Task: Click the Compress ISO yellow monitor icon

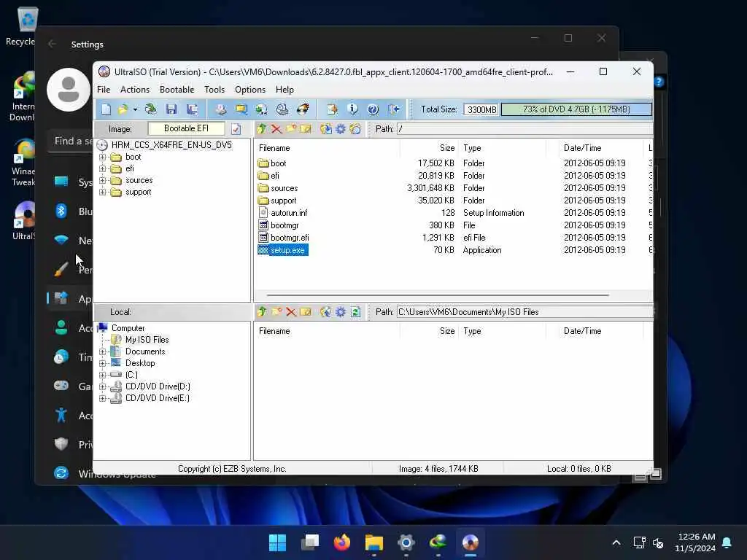Action: pyautogui.click(x=241, y=109)
